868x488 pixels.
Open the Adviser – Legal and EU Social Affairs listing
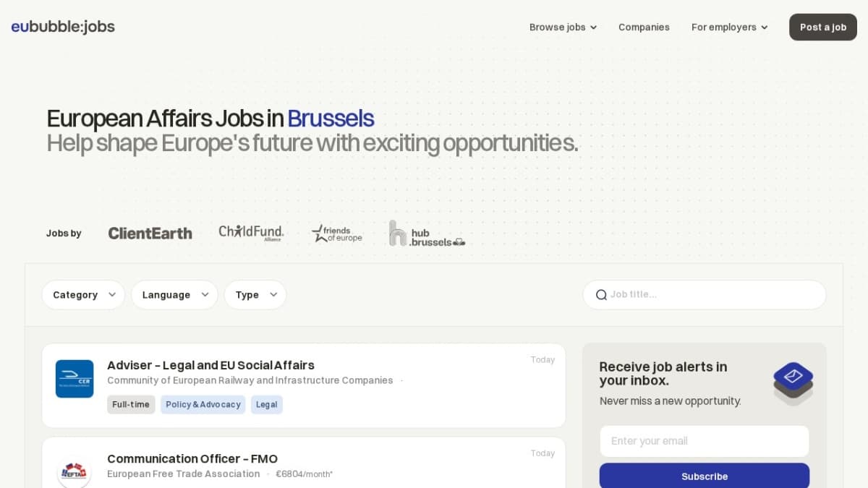click(210, 365)
